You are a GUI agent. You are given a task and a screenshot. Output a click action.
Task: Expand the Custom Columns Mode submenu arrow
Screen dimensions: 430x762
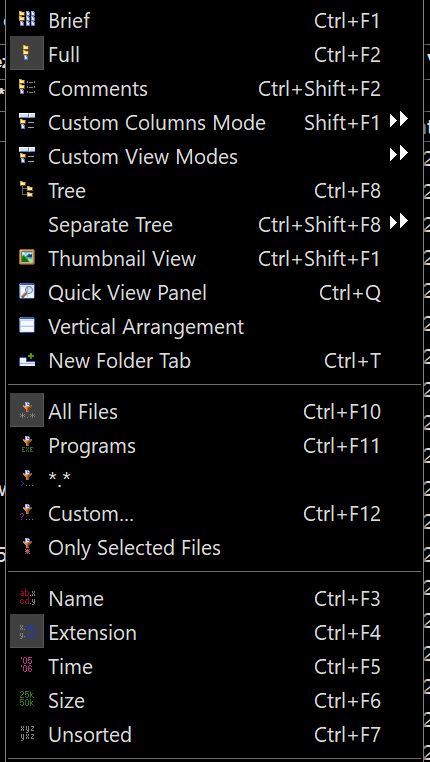[x=398, y=120]
